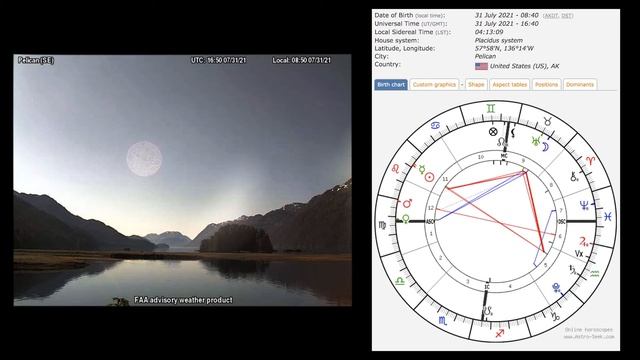Screen dimensions: 640x360
Task: Select the South Node symbol near IC
Action: click(x=488, y=311)
